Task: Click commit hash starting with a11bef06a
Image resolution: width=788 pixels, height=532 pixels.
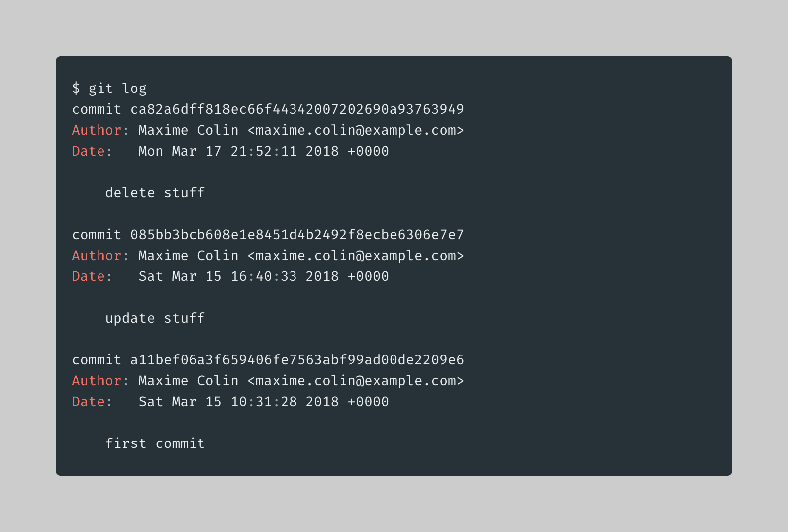Action: (297, 360)
